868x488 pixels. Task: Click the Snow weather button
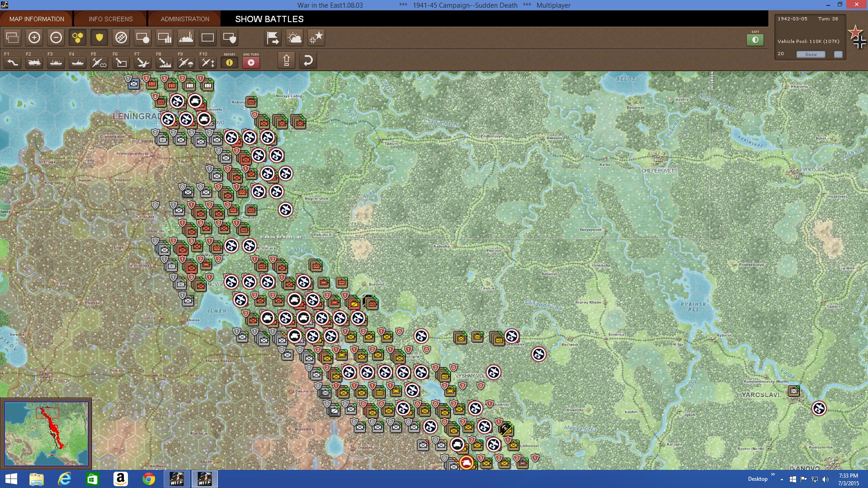pyautogui.click(x=811, y=54)
